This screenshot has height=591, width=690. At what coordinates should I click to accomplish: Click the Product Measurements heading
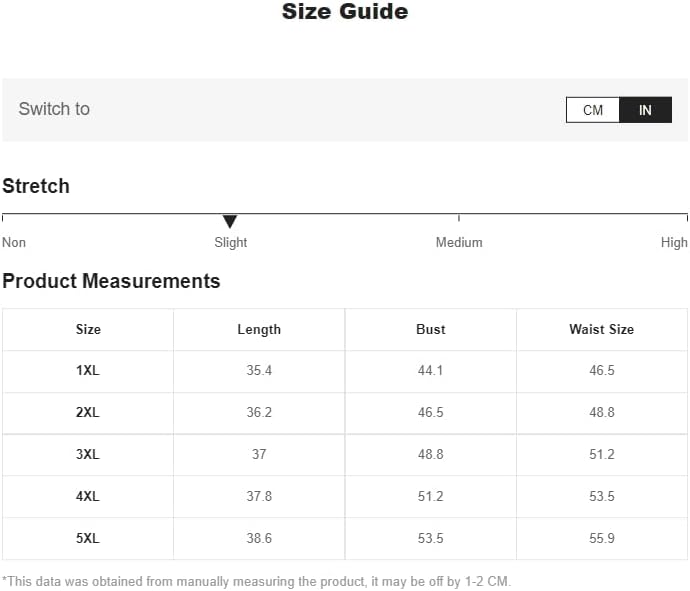click(x=111, y=281)
